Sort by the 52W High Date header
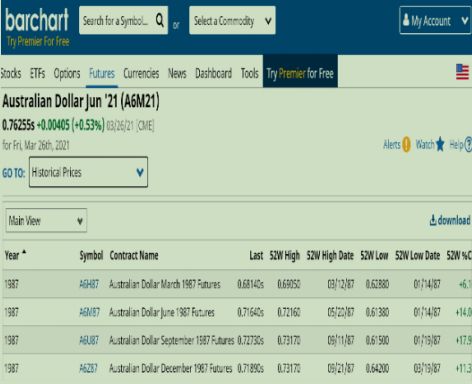 coord(330,256)
